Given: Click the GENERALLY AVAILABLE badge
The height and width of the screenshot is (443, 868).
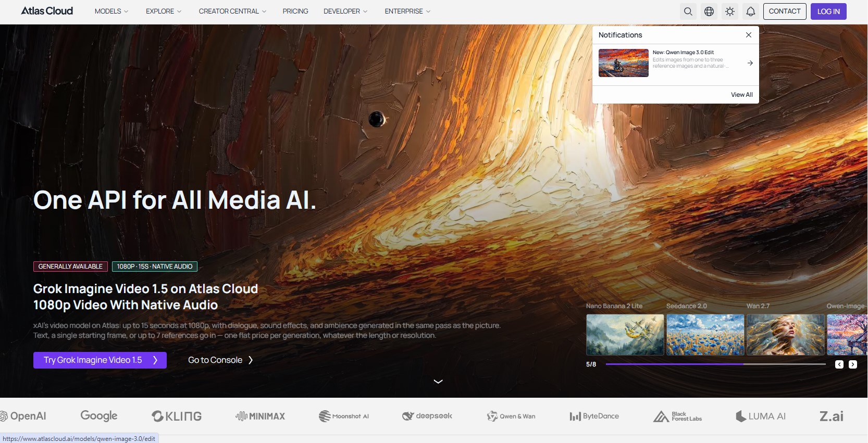Looking at the screenshot, I should click(70, 267).
